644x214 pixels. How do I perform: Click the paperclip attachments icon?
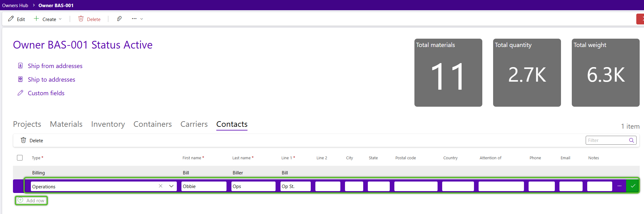[x=119, y=19]
